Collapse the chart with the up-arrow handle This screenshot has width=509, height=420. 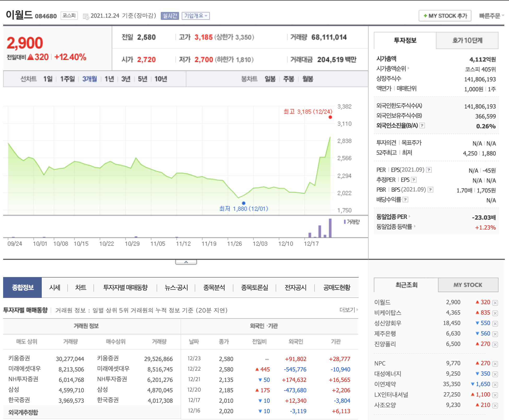point(186,262)
